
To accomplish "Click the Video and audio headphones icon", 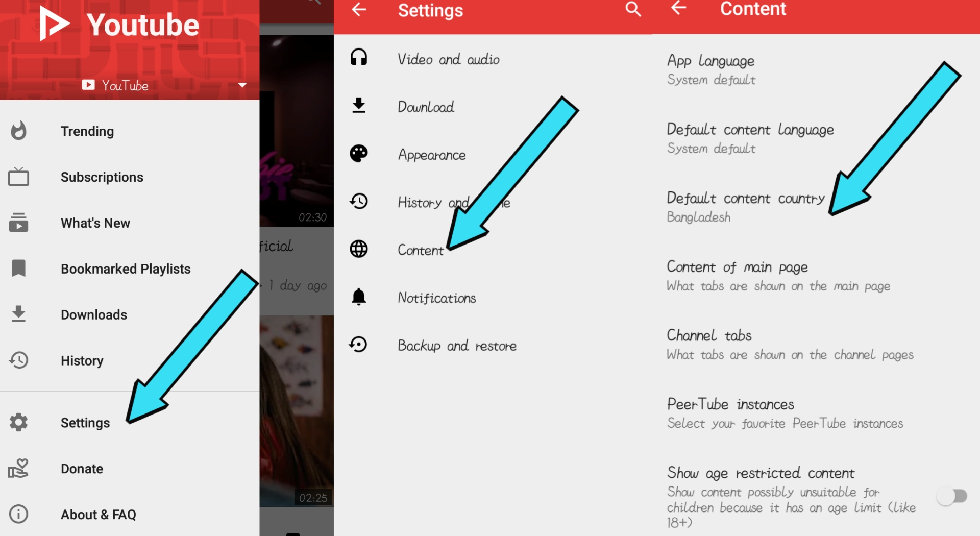I will [359, 57].
